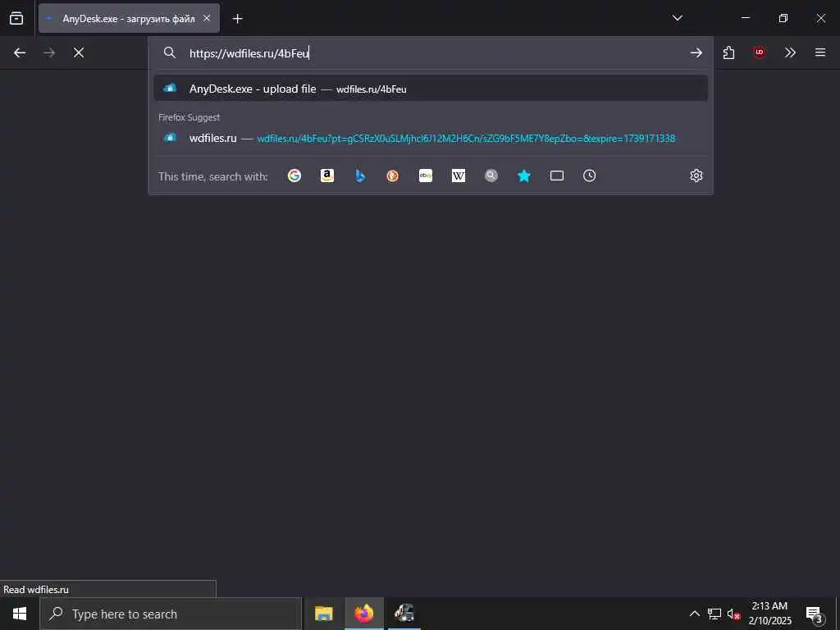The image size is (840, 630).
Task: Open network status tray icon
Action: (x=714, y=614)
